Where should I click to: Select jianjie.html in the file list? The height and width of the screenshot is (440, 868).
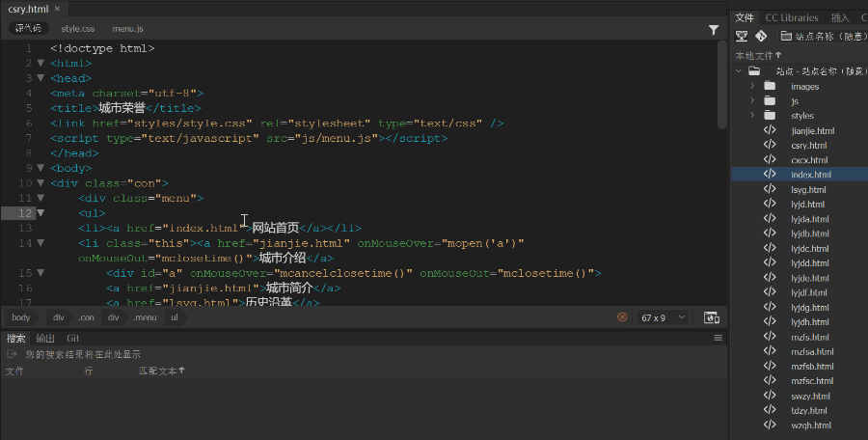pos(812,130)
